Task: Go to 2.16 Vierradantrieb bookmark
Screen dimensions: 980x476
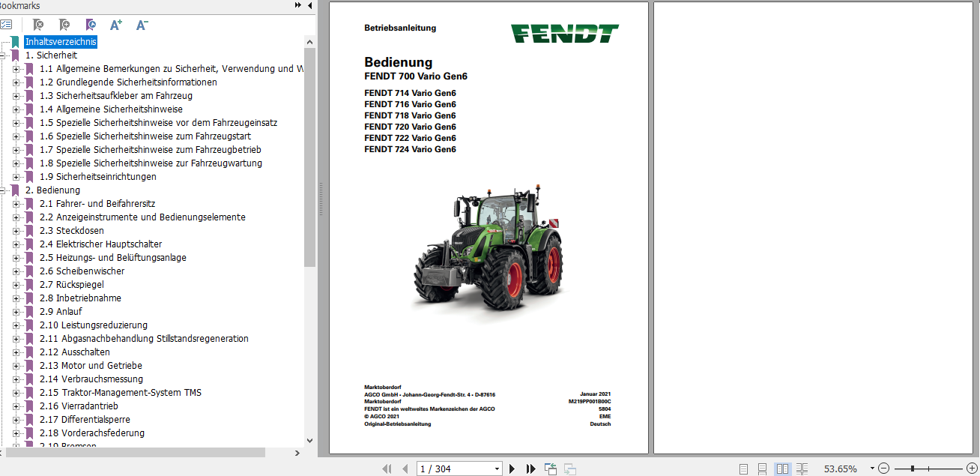Action: tap(79, 406)
